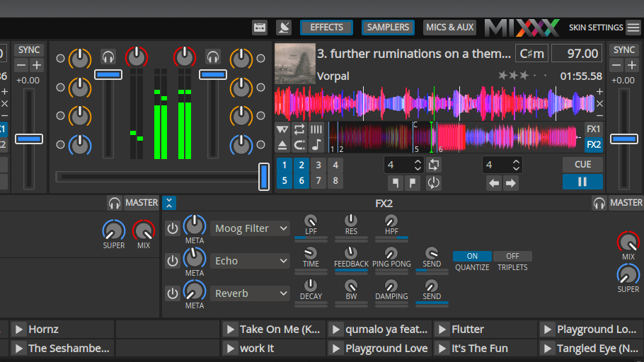Collapse the FX2 unit with chevron icon
The width and height of the screenshot is (644, 362).
pos(169,203)
